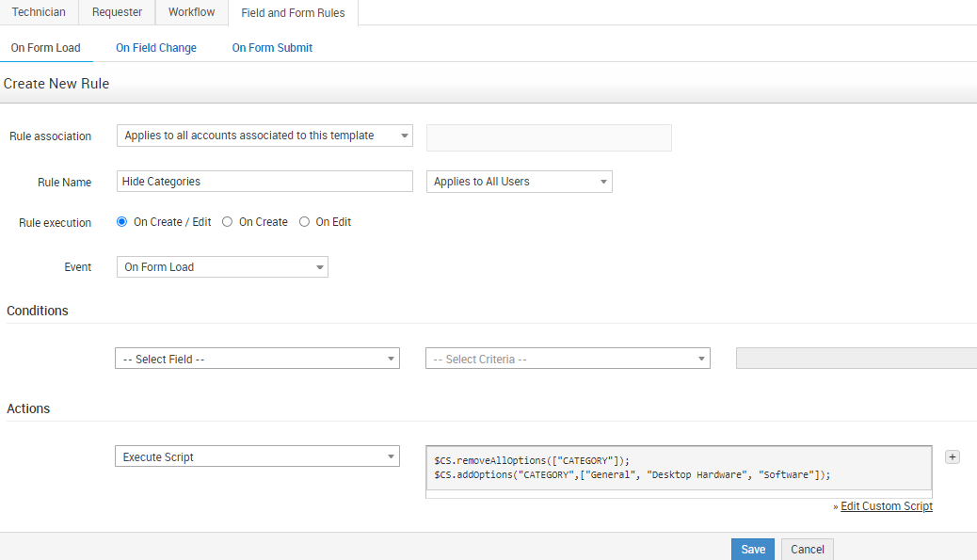Go to the Workflow tab
Screen dimensions: 977x560
[x=191, y=12]
